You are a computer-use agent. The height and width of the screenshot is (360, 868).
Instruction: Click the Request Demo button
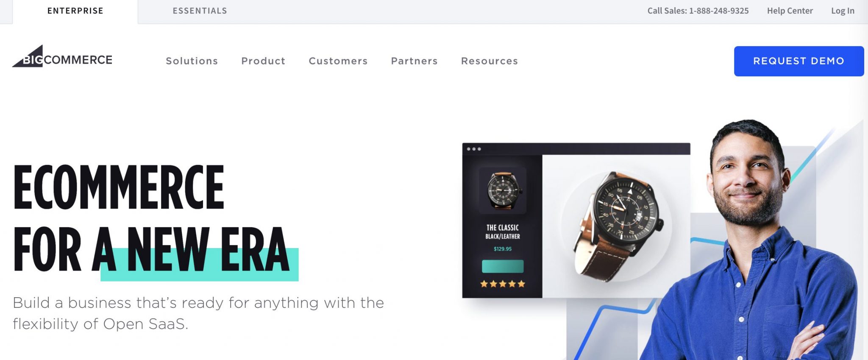point(799,61)
